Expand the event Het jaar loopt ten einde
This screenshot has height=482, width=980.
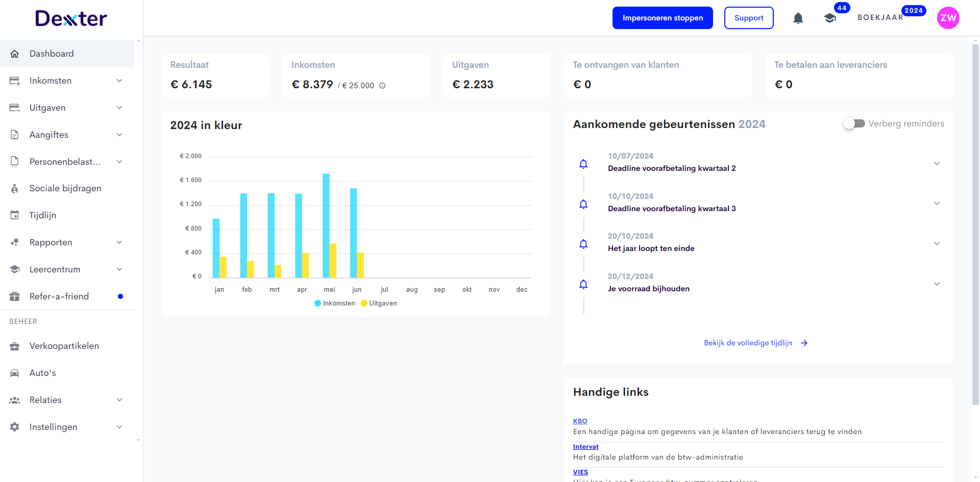(937, 243)
